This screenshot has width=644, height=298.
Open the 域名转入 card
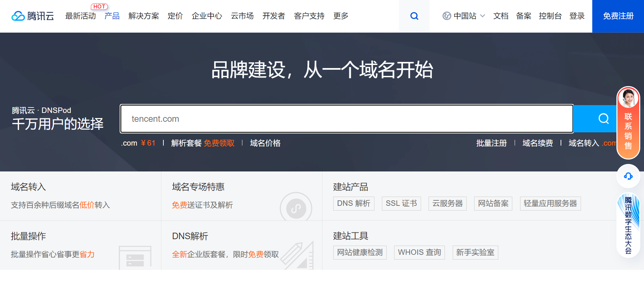(x=80, y=196)
